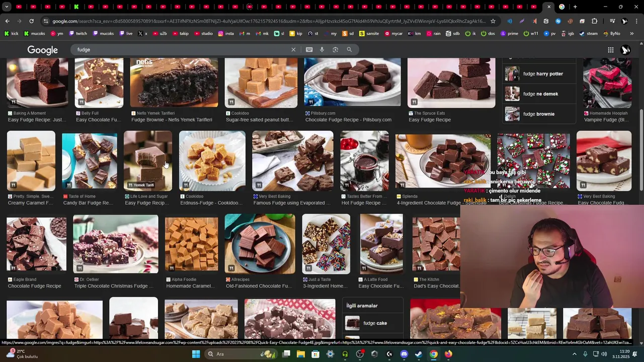Open Google Lens image search icon
The height and width of the screenshot is (362, 644).
(x=335, y=50)
